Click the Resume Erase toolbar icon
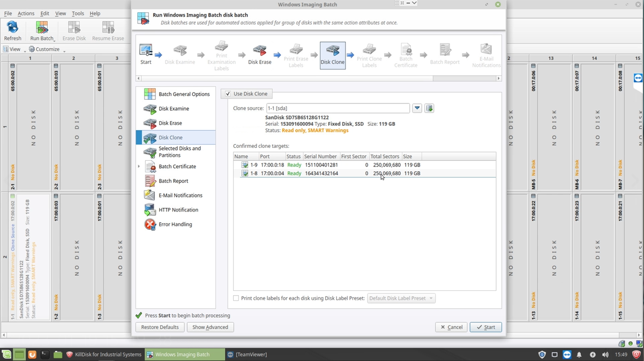The height and width of the screenshot is (361, 644). click(108, 31)
